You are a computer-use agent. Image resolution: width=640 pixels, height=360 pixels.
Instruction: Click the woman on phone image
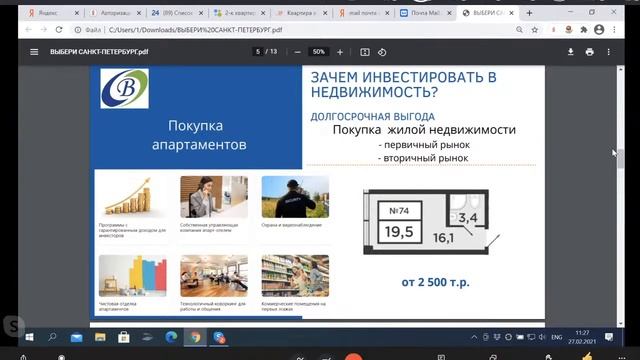(214, 197)
